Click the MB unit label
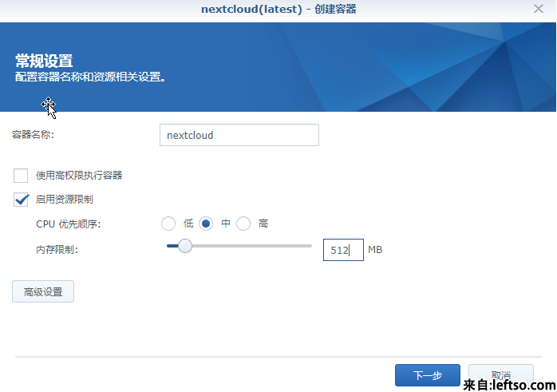 tap(375, 250)
